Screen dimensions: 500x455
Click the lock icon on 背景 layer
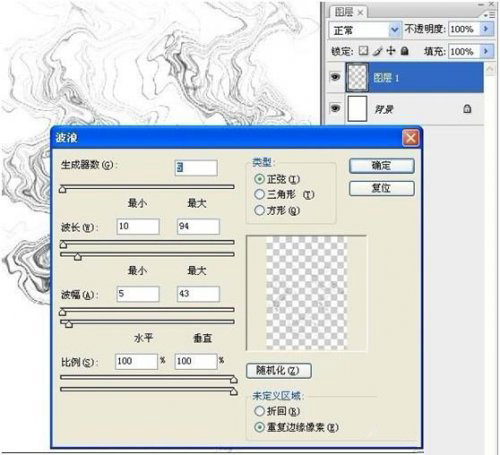point(467,109)
